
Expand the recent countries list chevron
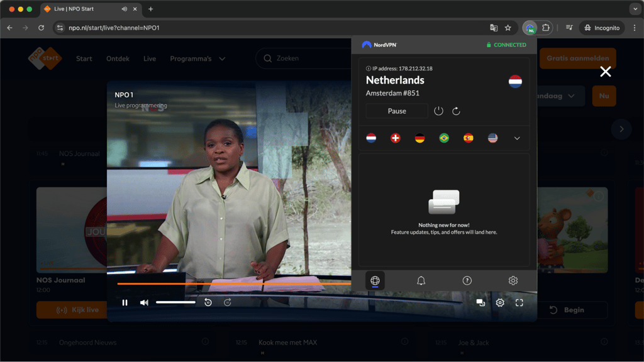pyautogui.click(x=517, y=138)
